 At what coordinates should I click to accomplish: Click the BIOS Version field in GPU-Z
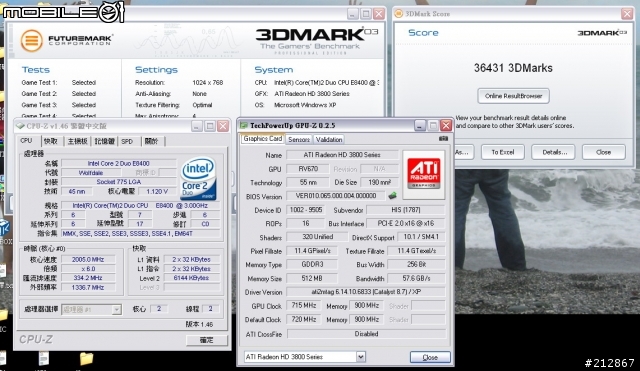pos(336,196)
